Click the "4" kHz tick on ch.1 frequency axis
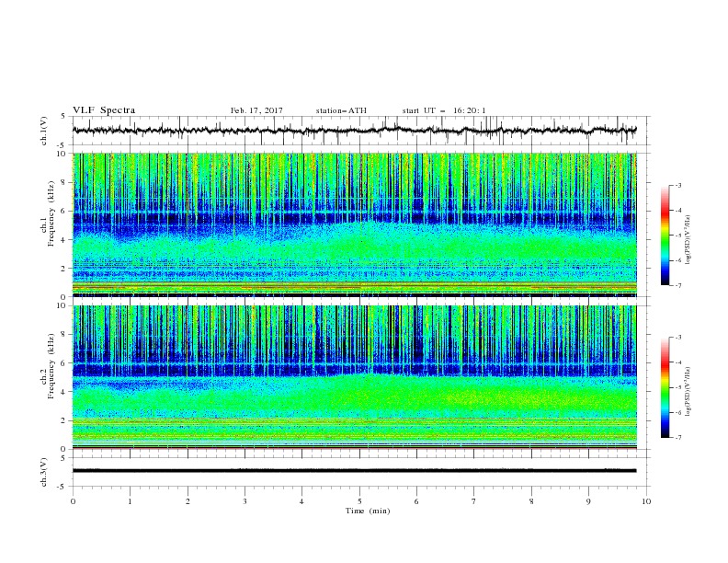Viewport: 728px width, 563px height. [63, 240]
